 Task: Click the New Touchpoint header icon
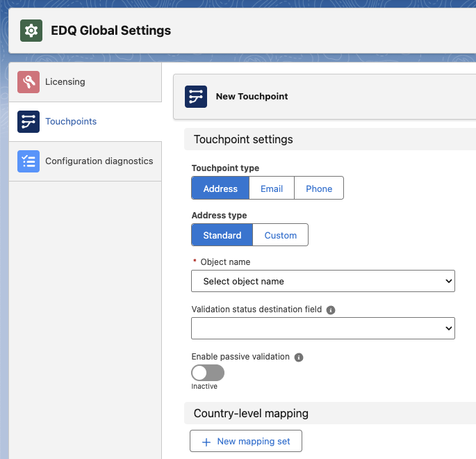pos(196,97)
